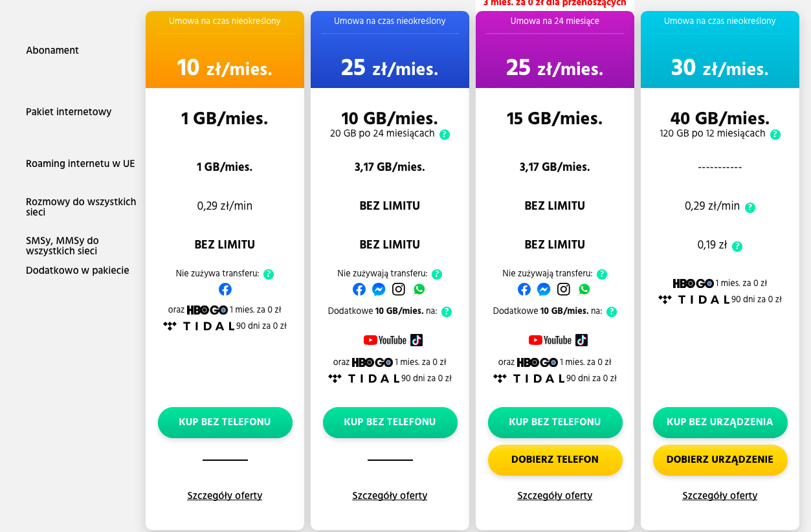Click the Instagram icon in the 15 GB plan
The width and height of the screenshot is (811, 532).
[x=564, y=289]
